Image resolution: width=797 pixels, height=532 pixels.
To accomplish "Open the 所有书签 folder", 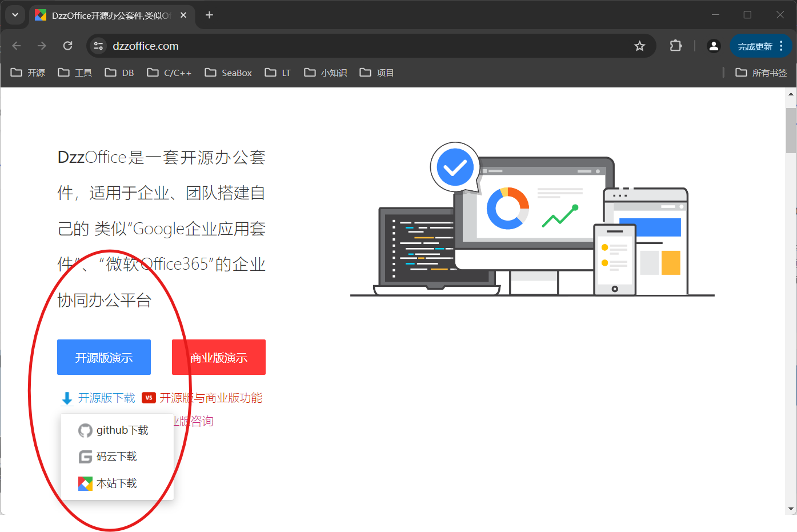I will pyautogui.click(x=761, y=73).
